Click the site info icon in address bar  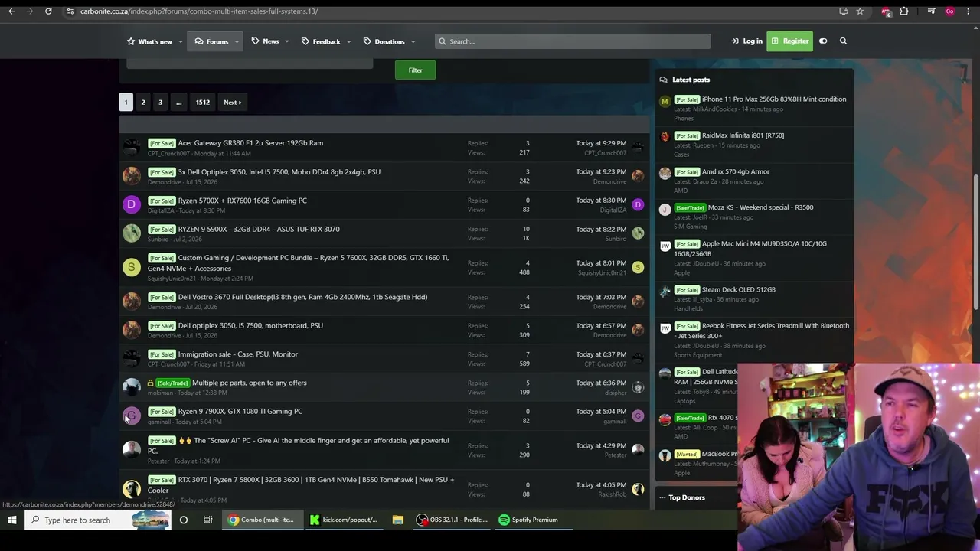[x=70, y=11]
